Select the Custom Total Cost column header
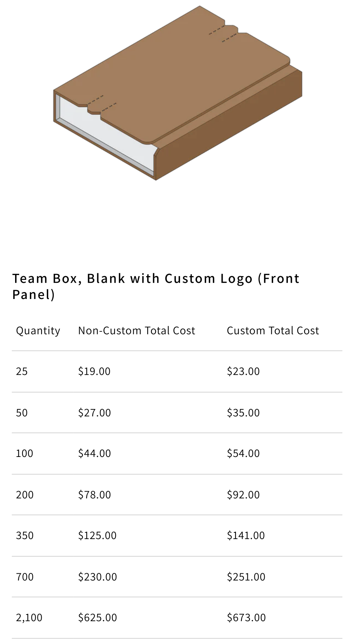Screen dimensions: 349x644 pos(273,331)
